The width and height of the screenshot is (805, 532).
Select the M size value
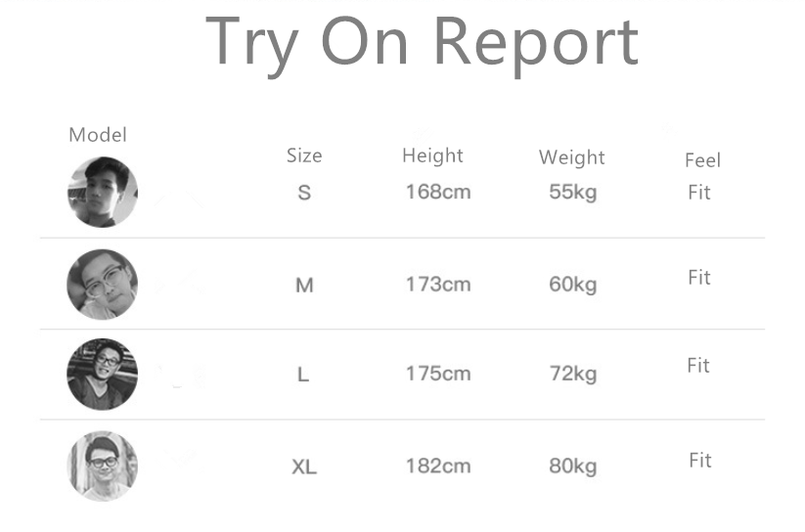(x=304, y=286)
